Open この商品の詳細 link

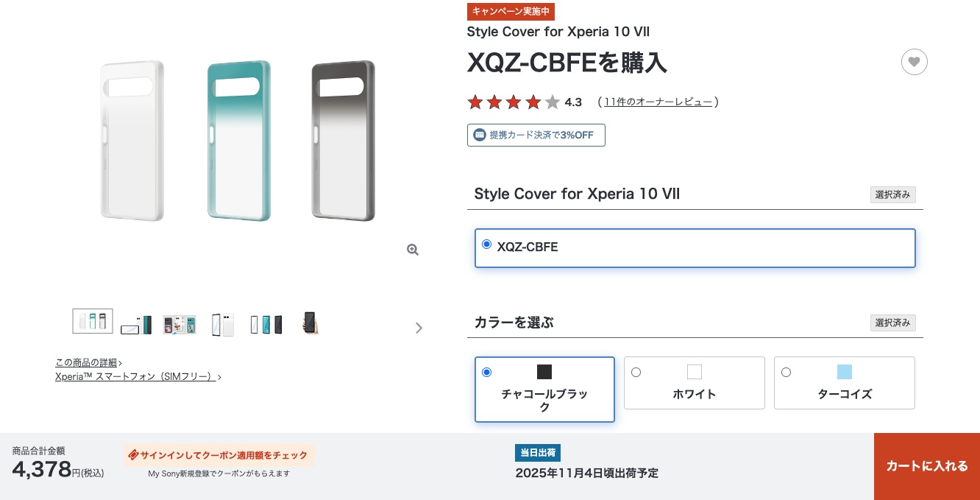point(87,362)
